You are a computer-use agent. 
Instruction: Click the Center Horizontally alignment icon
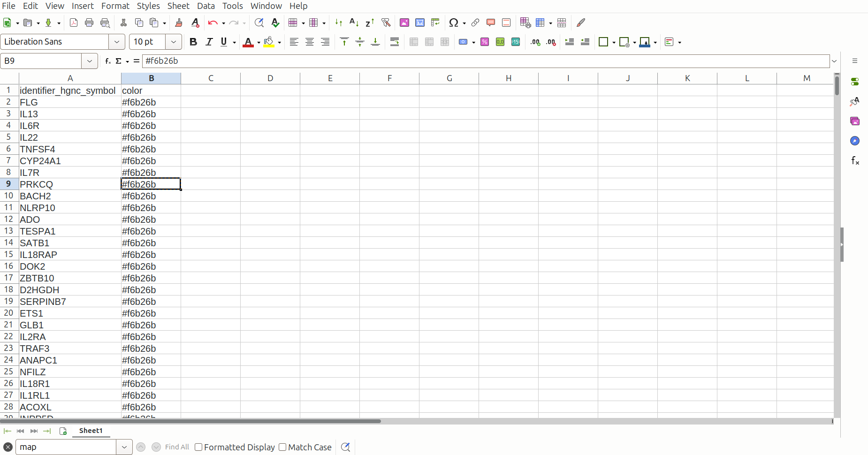[x=310, y=42]
